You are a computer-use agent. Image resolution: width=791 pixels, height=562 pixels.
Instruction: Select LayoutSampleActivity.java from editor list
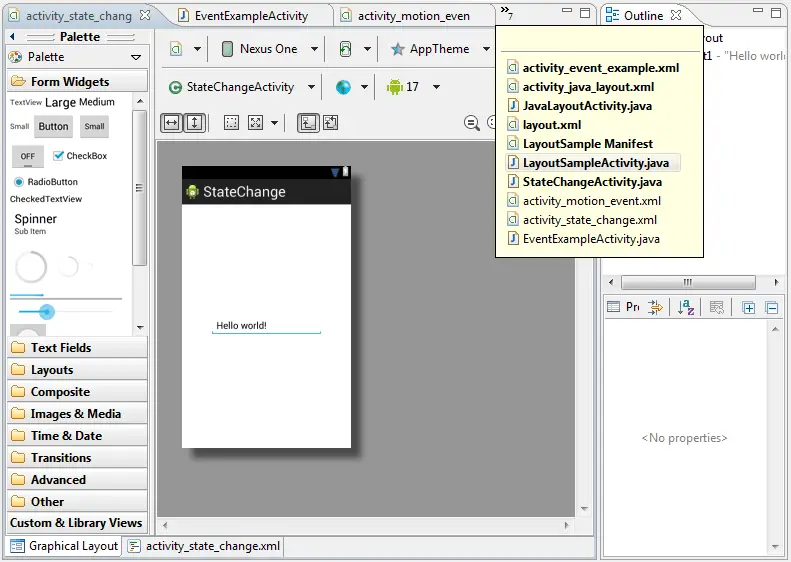(595, 163)
